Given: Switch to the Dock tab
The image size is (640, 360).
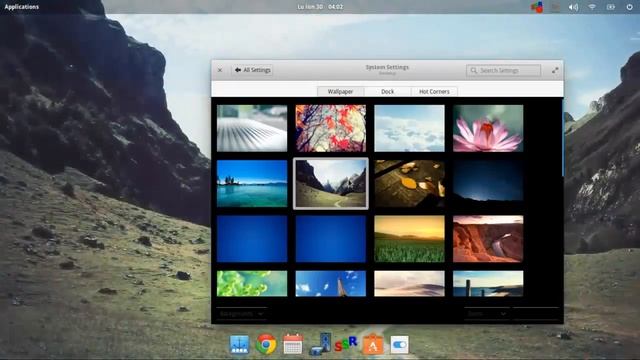Looking at the screenshot, I should [x=387, y=91].
